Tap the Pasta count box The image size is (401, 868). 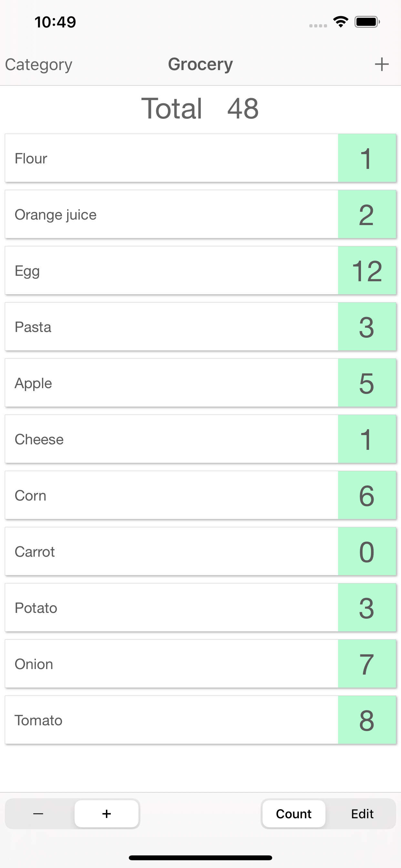tap(367, 327)
